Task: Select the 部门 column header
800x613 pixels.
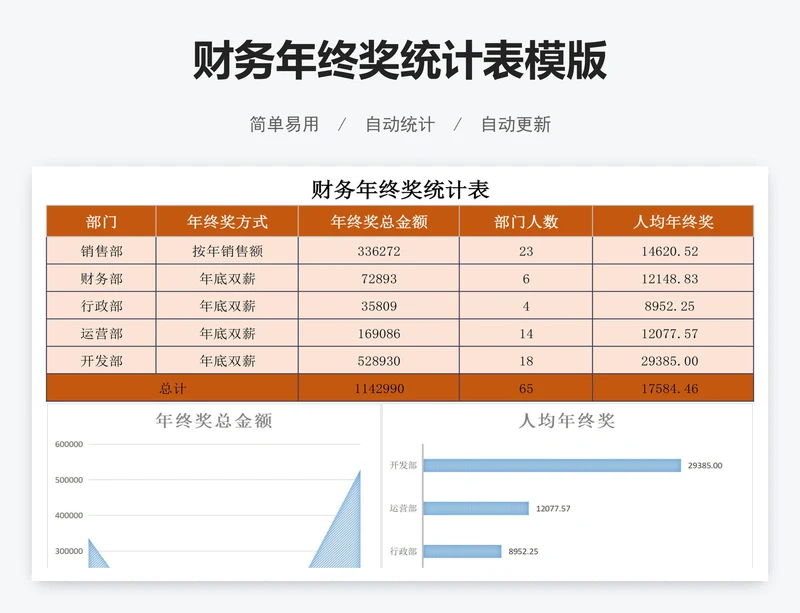Action: click(x=101, y=222)
